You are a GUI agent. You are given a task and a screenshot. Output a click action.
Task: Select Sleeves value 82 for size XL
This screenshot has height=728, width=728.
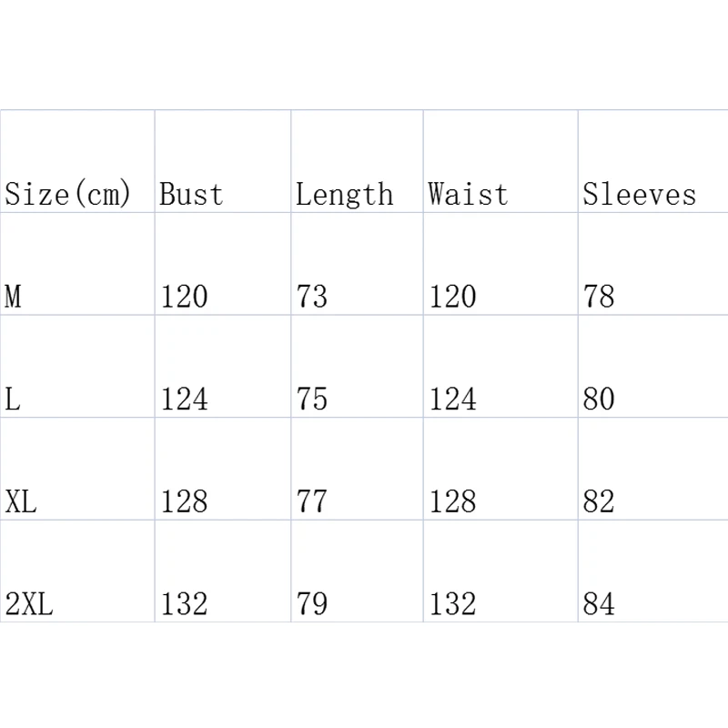pos(599,501)
